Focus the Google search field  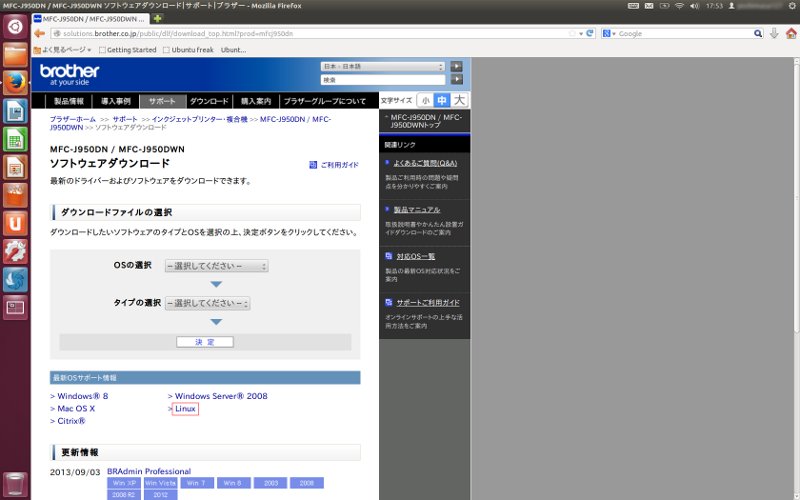(x=684, y=34)
